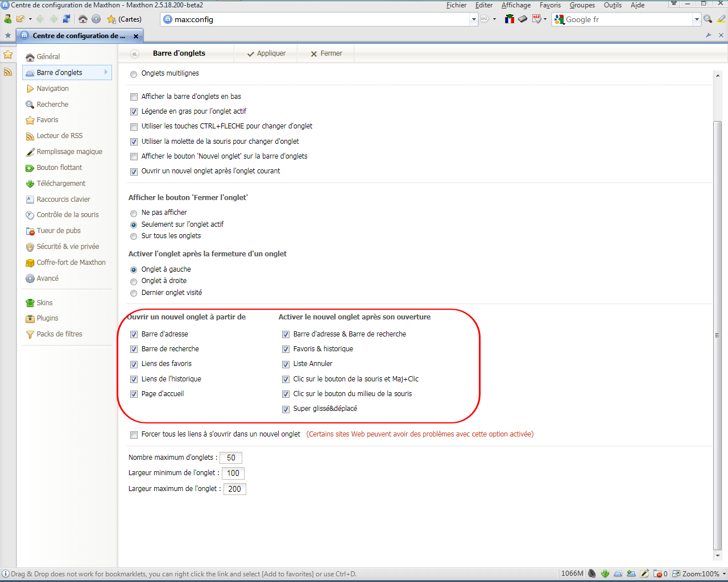Click the 'Nombre maximum d'onglets' field

point(231,458)
